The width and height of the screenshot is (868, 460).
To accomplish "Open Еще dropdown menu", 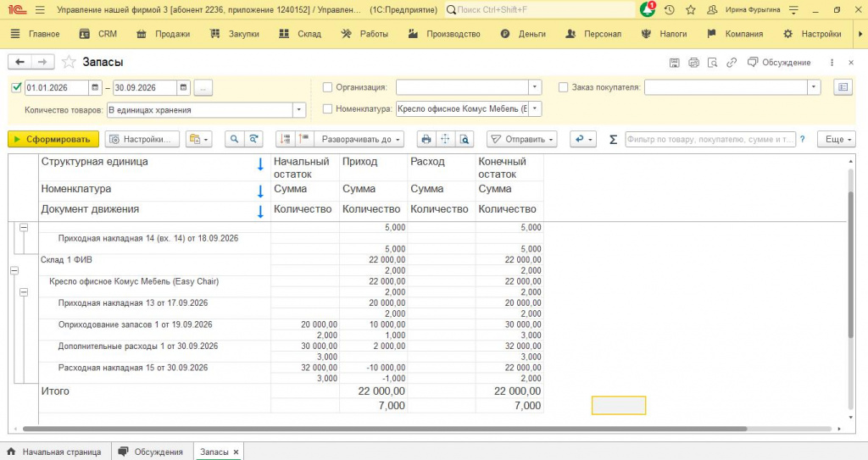I will tap(837, 139).
